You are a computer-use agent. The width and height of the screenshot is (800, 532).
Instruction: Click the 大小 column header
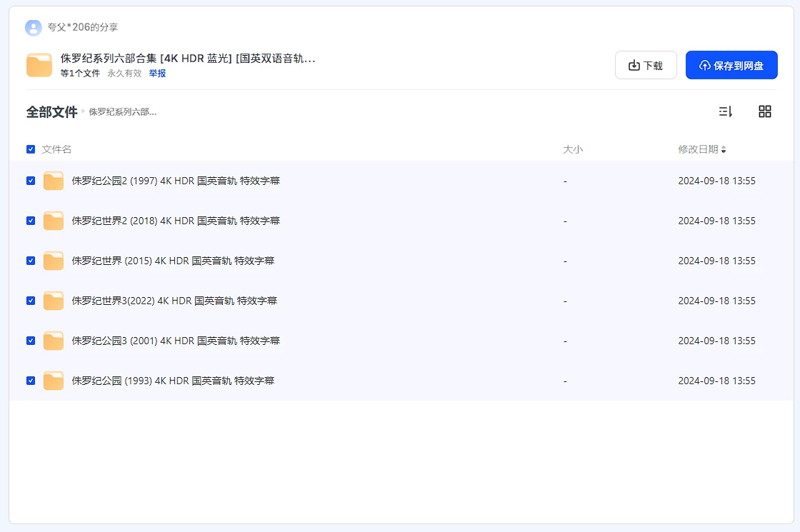(x=573, y=149)
